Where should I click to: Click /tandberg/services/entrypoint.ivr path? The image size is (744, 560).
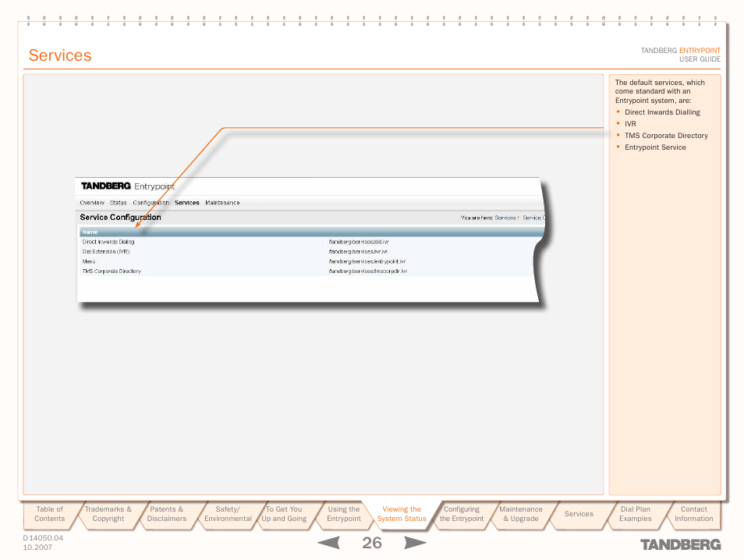[367, 261]
